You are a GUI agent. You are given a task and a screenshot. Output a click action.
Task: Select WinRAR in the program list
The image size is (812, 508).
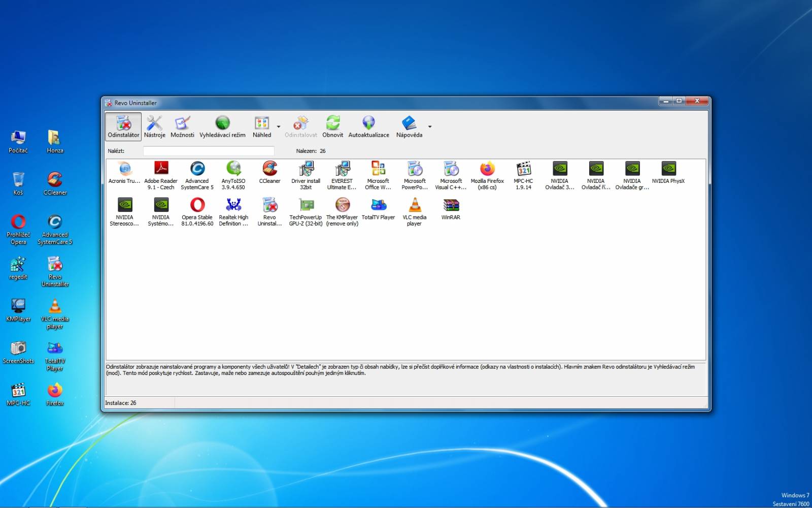coord(451,209)
